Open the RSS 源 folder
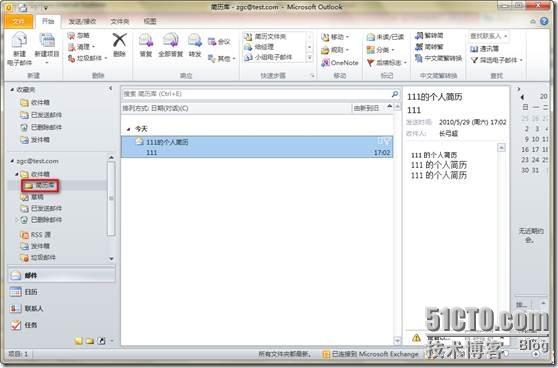The image size is (558, 368). click(x=36, y=235)
